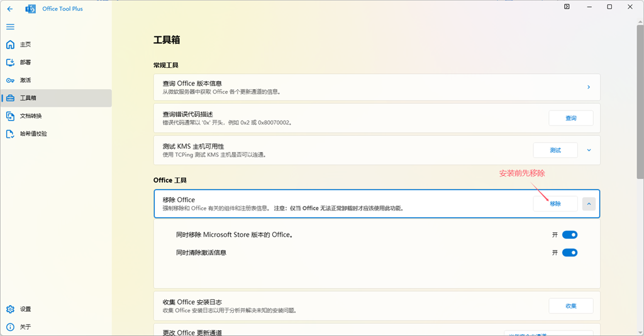Click the 收集 Office 安装日志 title
644x336 pixels.
[192, 302]
